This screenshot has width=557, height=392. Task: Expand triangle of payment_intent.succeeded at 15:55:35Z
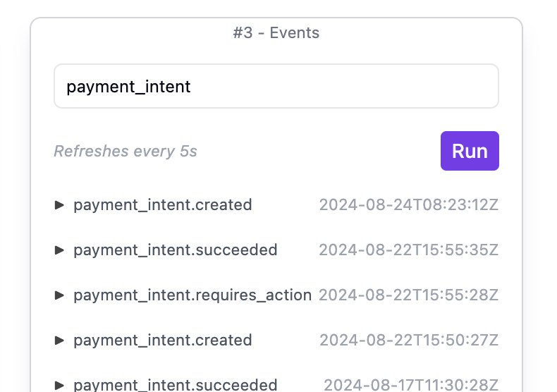click(60, 250)
